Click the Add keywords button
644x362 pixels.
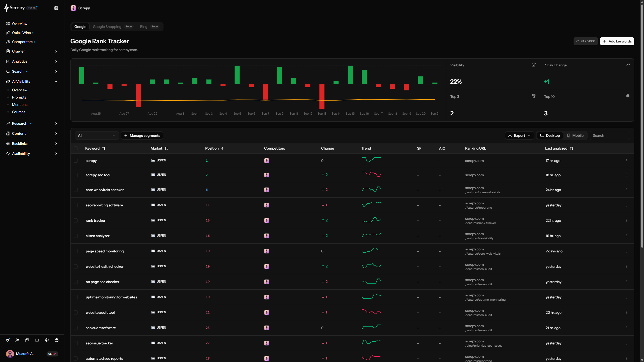tap(617, 41)
